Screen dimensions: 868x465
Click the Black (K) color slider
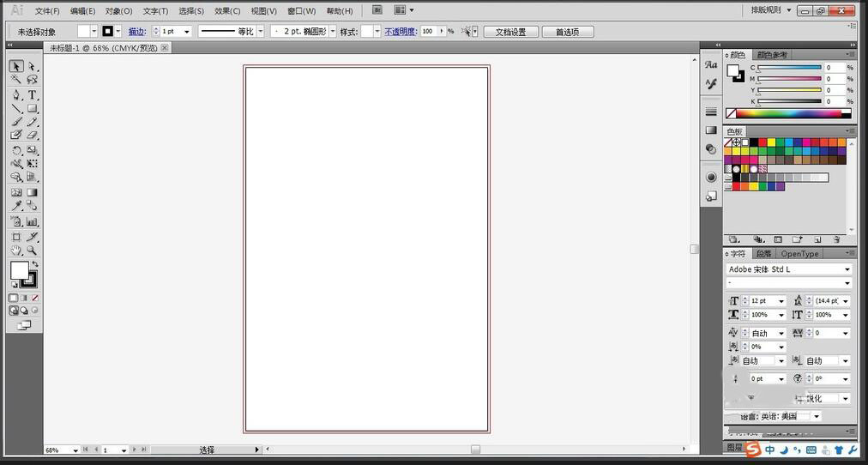point(789,101)
